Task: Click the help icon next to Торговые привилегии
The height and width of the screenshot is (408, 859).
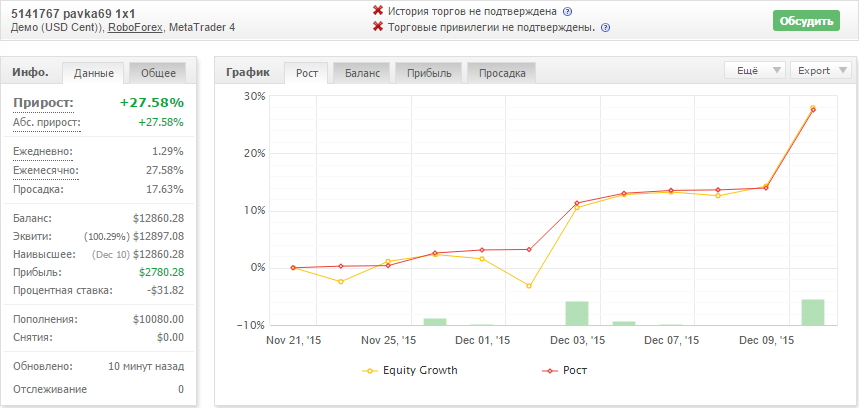Action: coord(605,27)
